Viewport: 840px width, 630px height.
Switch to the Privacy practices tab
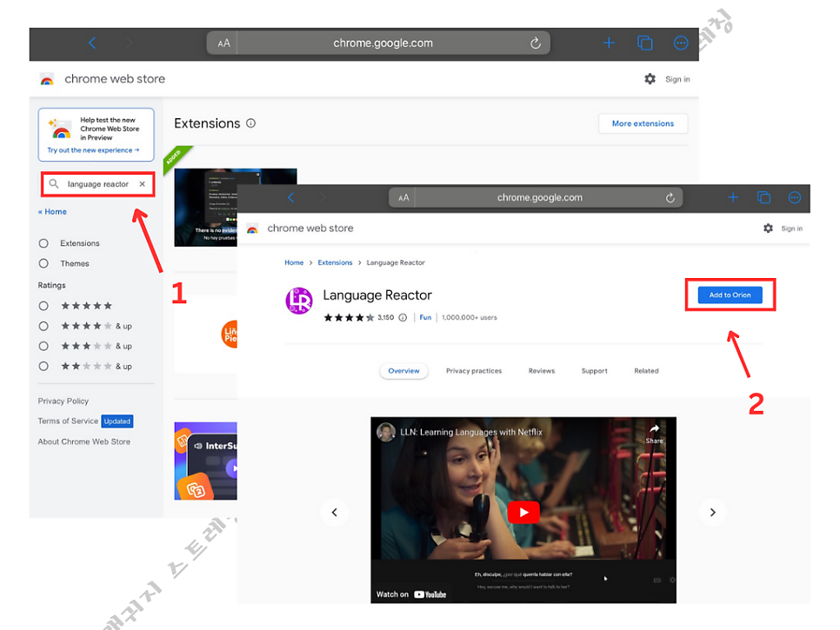pyautogui.click(x=474, y=371)
